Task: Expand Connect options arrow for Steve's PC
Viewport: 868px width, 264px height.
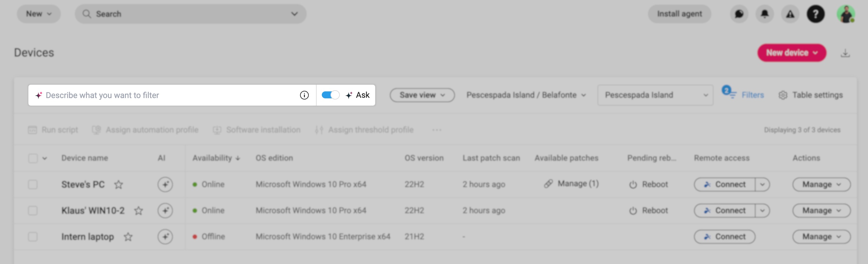Action: click(762, 185)
